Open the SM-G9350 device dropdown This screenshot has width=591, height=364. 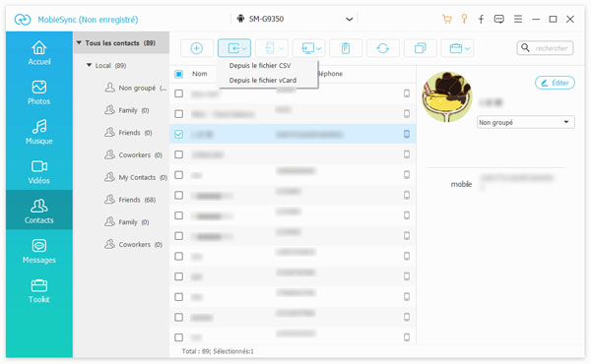(295, 19)
